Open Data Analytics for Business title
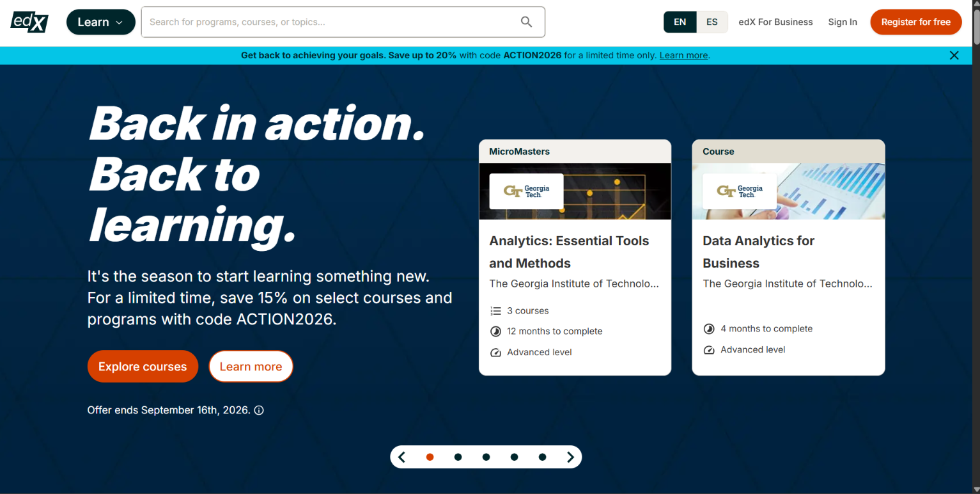Screen dimensions: 980x494 pos(758,252)
